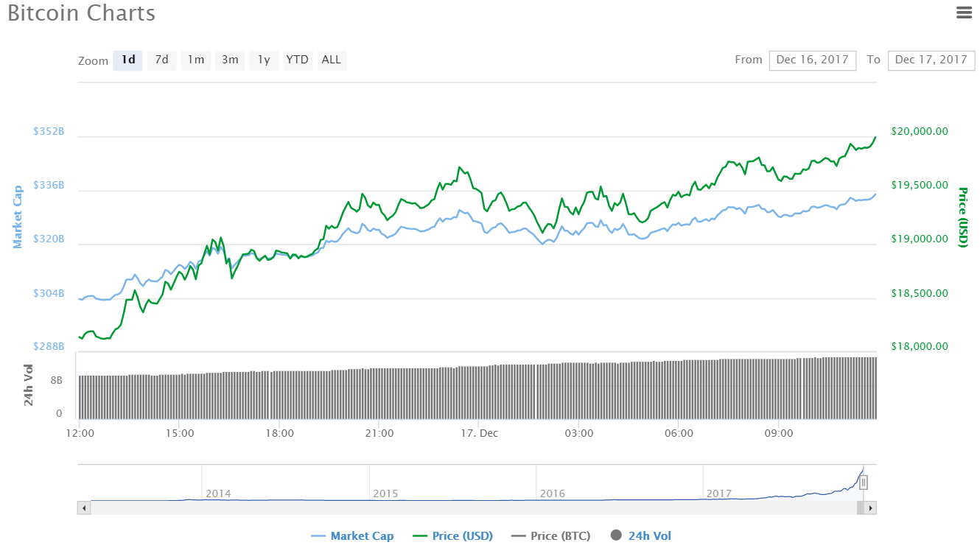This screenshot has height=548, width=980.
Task: Click the $336B market cap label
Action: [49, 185]
